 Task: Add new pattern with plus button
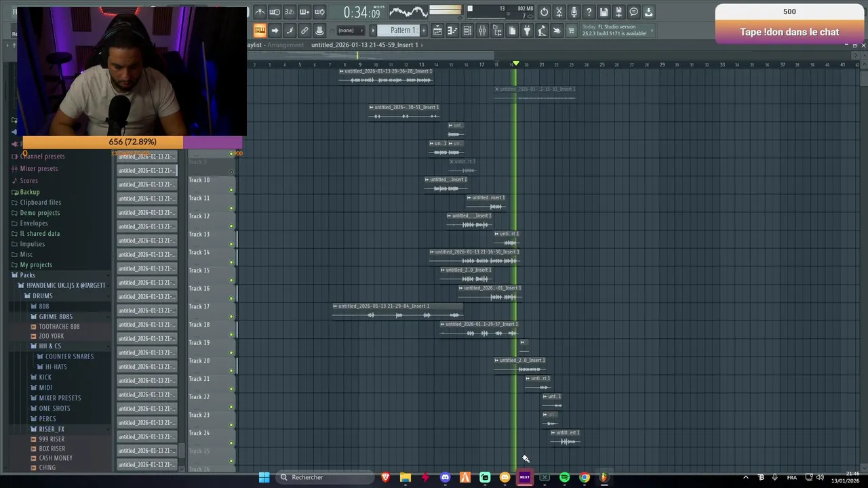tap(424, 30)
